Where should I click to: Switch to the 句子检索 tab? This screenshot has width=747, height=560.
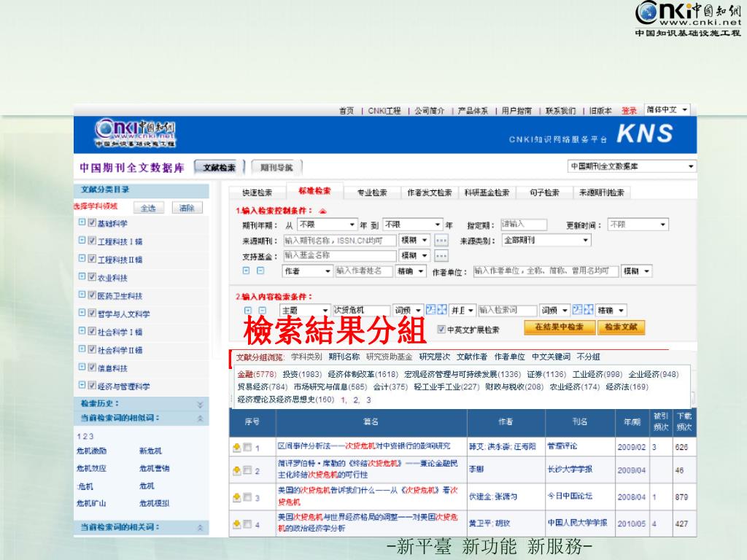(544, 192)
